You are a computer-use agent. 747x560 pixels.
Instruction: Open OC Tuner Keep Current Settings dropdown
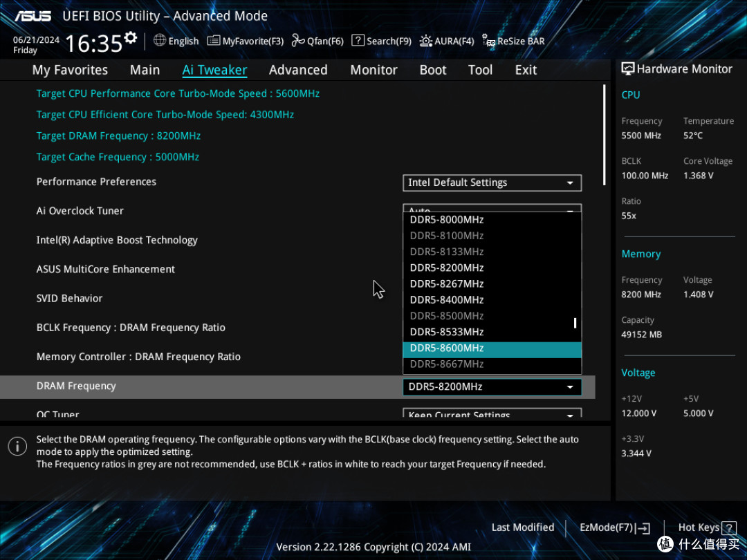[x=492, y=413]
